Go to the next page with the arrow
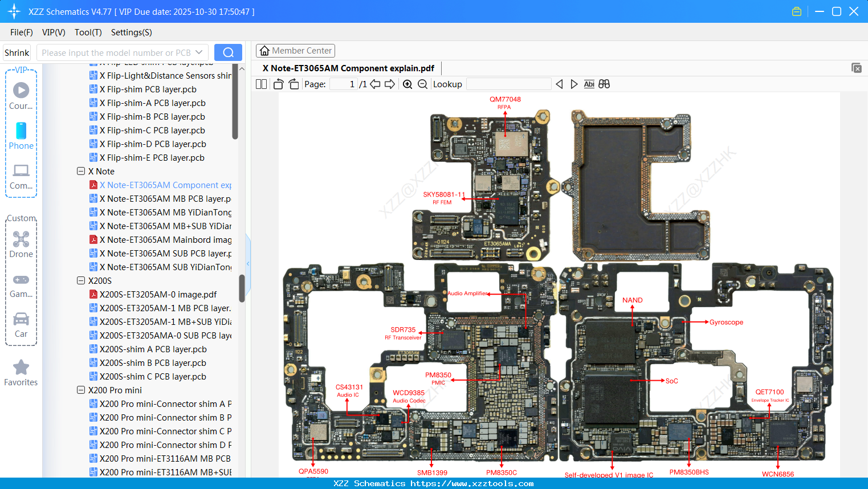 (389, 83)
